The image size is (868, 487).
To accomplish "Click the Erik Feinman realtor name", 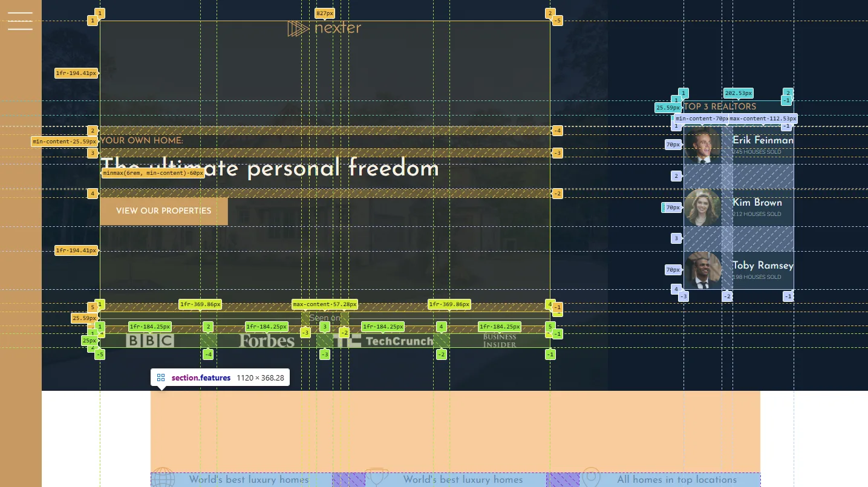I will [x=763, y=140].
